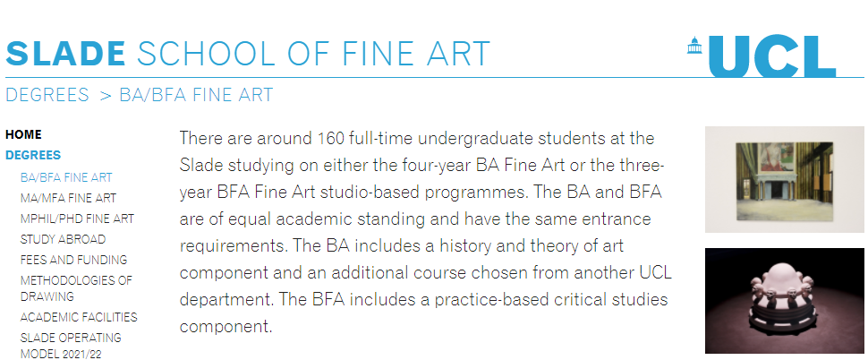Open Methodologies of Drawing link
868x360 pixels.
[x=76, y=288]
